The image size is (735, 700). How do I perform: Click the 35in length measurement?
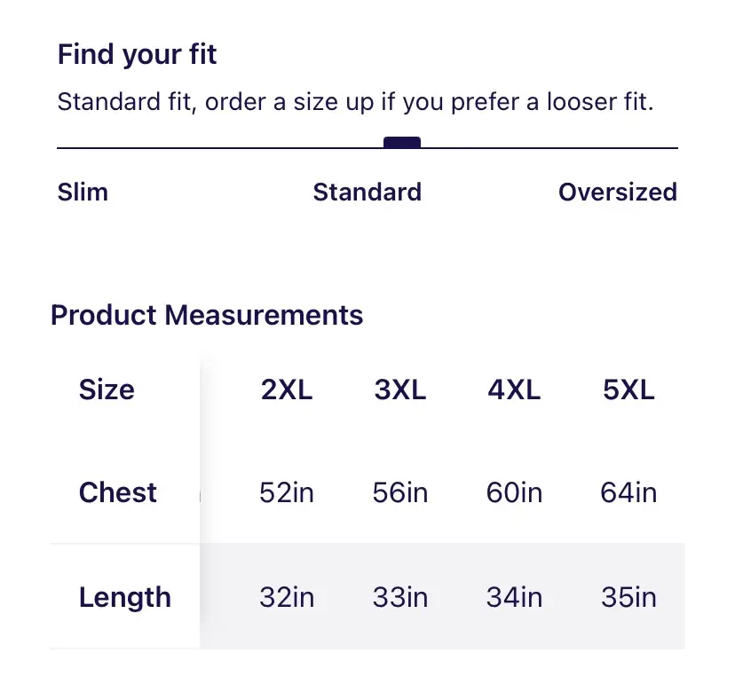tap(628, 597)
